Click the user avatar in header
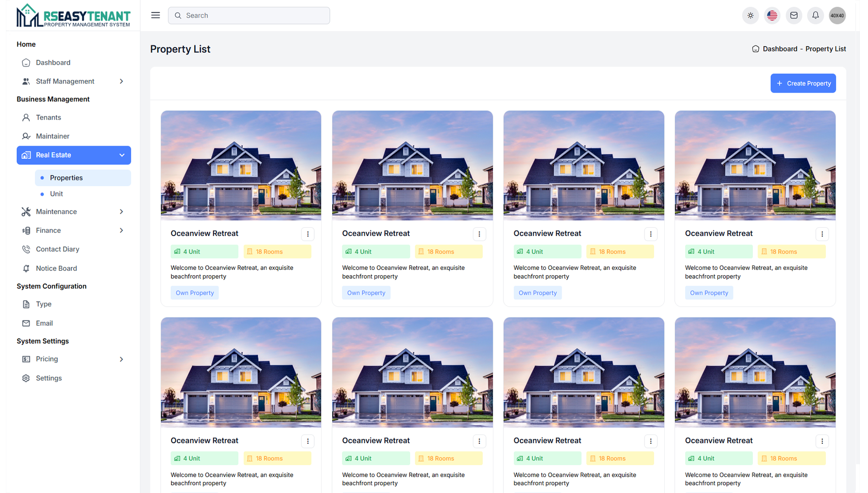The image size is (868, 493). click(837, 16)
